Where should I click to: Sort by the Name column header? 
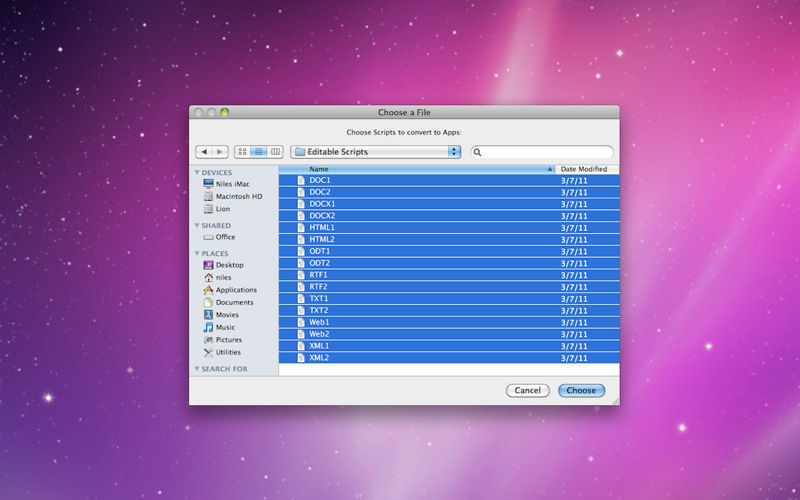click(x=417, y=169)
